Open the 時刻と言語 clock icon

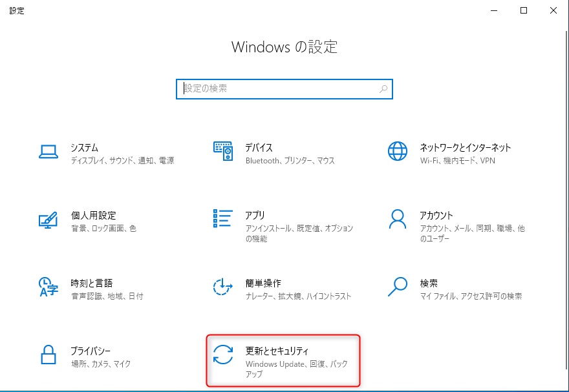point(48,287)
